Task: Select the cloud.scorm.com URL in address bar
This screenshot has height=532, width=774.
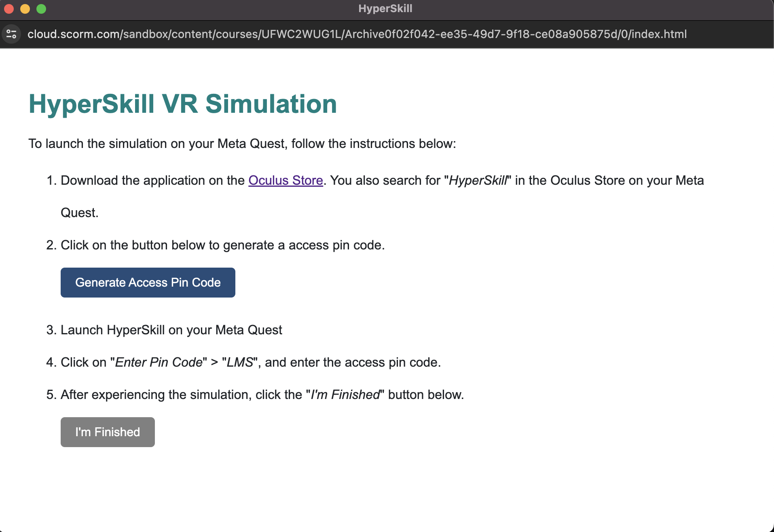Action: pos(357,34)
